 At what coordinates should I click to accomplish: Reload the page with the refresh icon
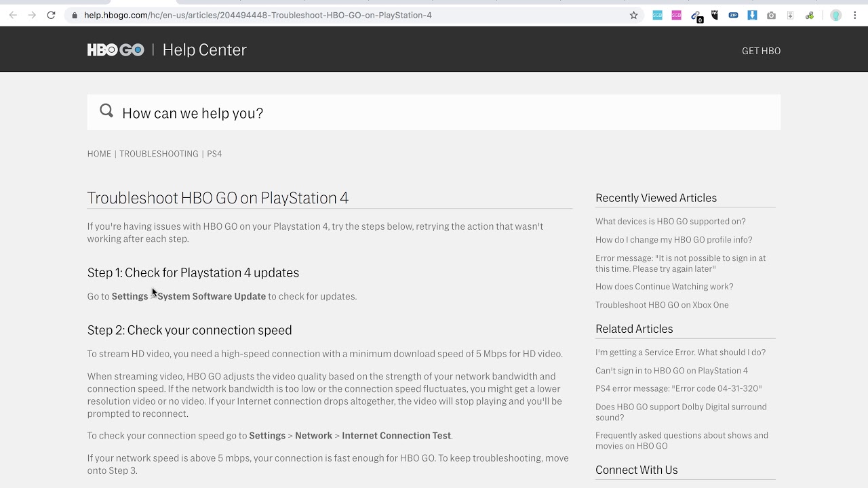pyautogui.click(x=51, y=15)
